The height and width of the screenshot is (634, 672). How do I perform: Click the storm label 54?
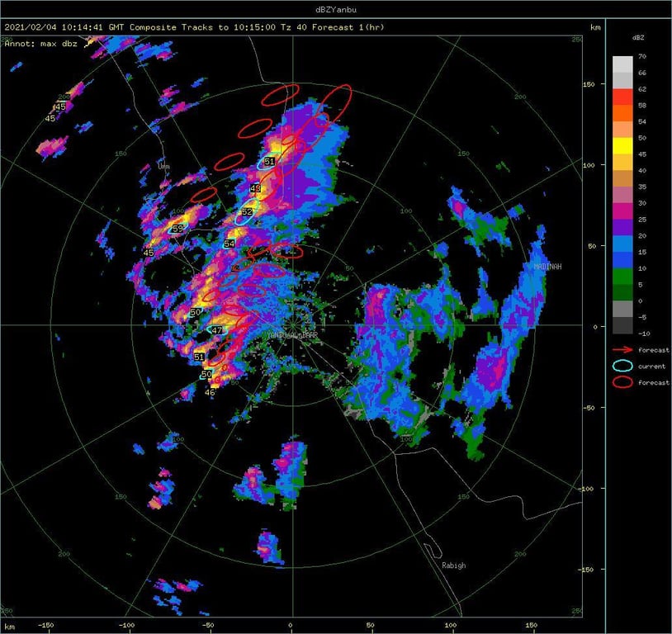pyautogui.click(x=230, y=244)
